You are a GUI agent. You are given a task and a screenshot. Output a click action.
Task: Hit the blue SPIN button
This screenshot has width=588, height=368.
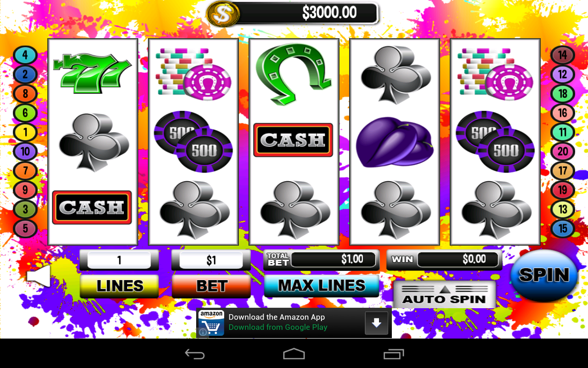point(544,275)
